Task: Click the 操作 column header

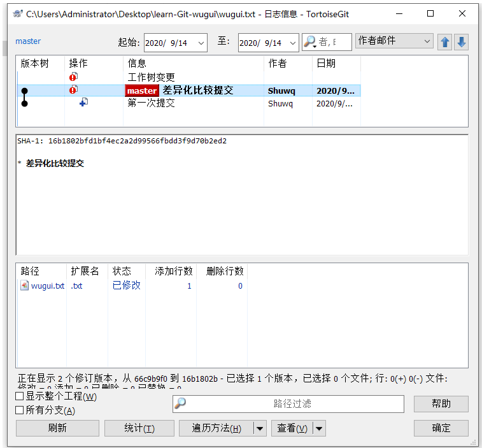Action: 94,63
